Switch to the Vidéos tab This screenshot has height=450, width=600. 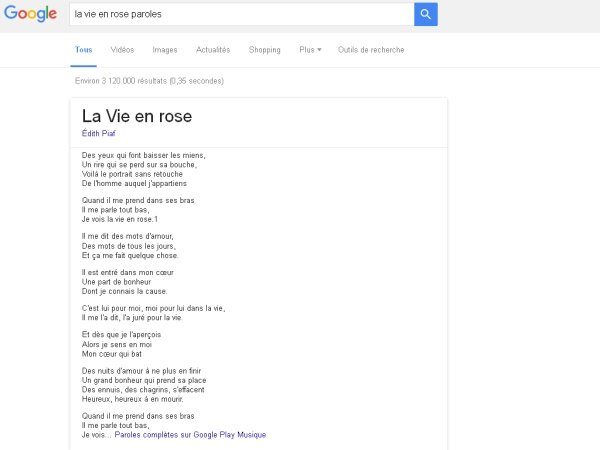coord(122,49)
